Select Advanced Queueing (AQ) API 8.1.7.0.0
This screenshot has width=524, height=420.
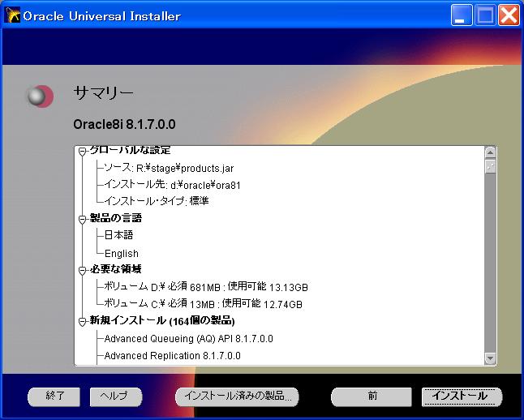point(188,338)
